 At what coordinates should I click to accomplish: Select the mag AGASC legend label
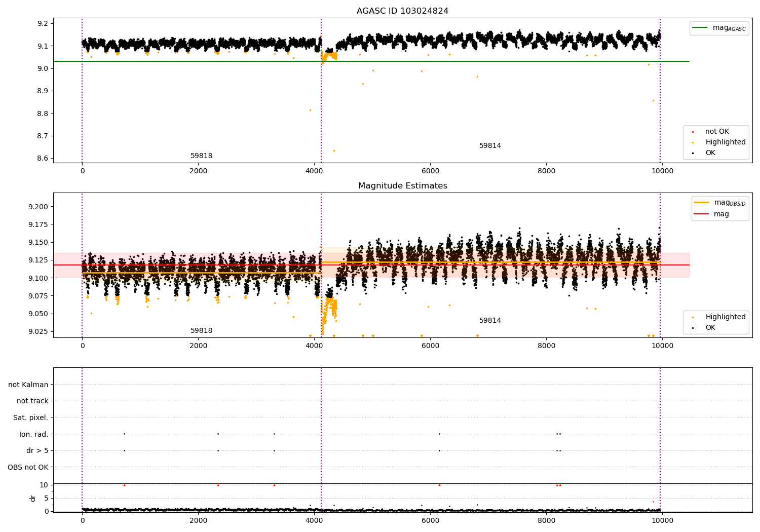tap(729, 28)
